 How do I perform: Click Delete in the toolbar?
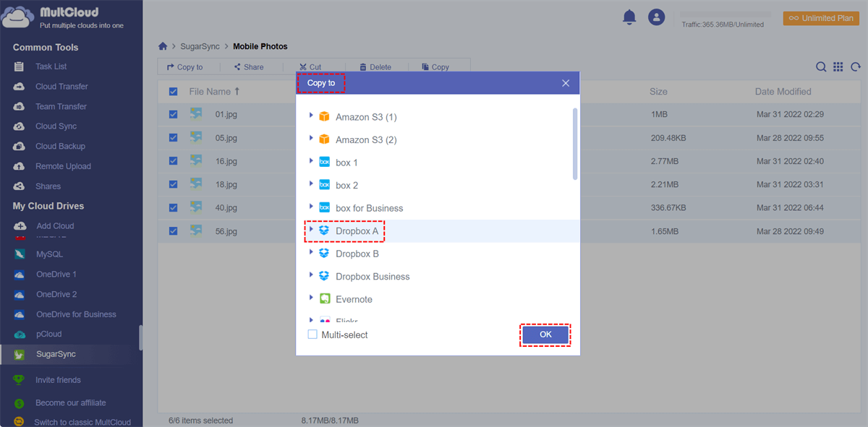[x=375, y=67]
